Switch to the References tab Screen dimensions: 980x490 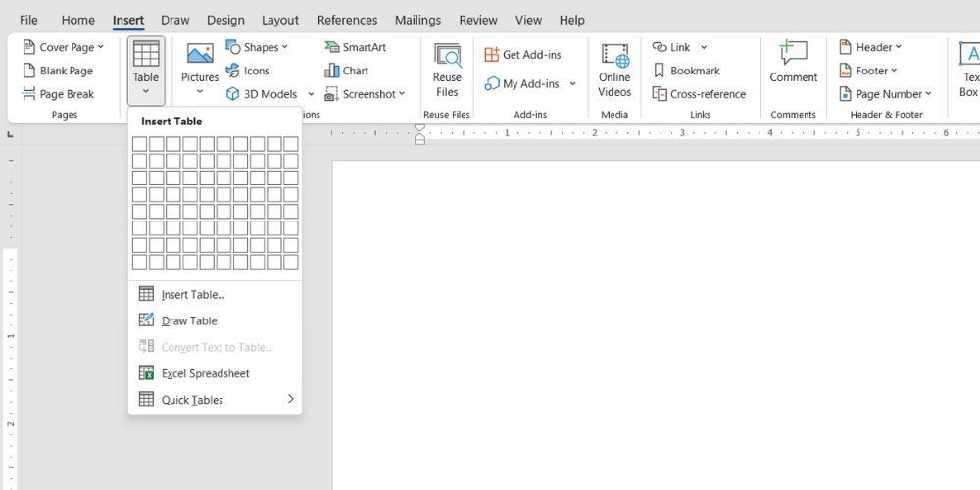(x=348, y=20)
